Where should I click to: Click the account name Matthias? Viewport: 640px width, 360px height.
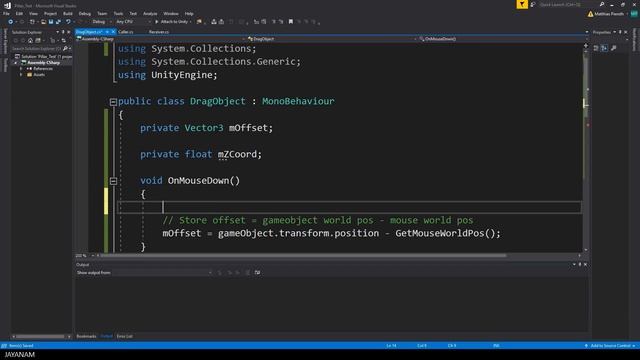pyautogui.click(x=609, y=14)
